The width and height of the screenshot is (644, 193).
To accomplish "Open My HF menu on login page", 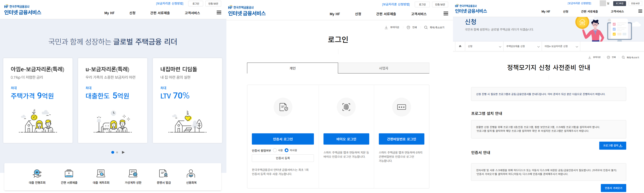I will click(x=335, y=14).
